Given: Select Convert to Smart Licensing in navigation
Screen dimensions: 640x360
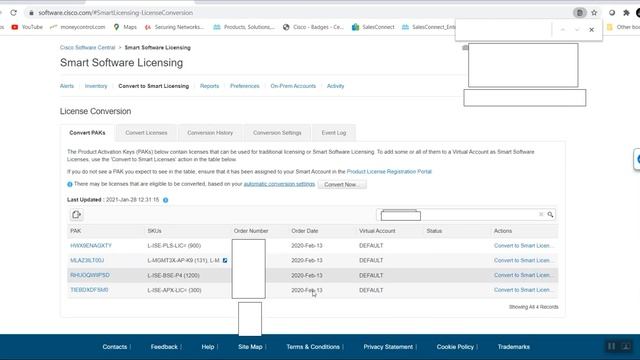Looking at the screenshot, I should point(153,86).
